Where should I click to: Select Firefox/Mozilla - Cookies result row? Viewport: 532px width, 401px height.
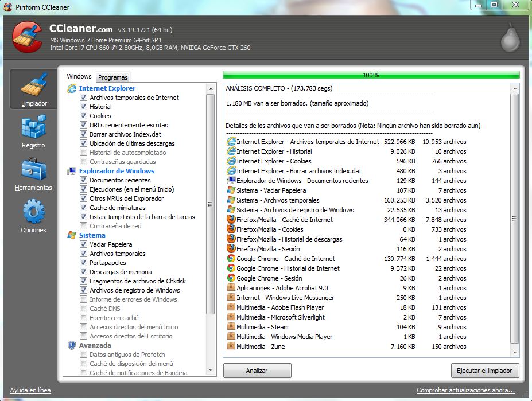pyautogui.click(x=346, y=229)
